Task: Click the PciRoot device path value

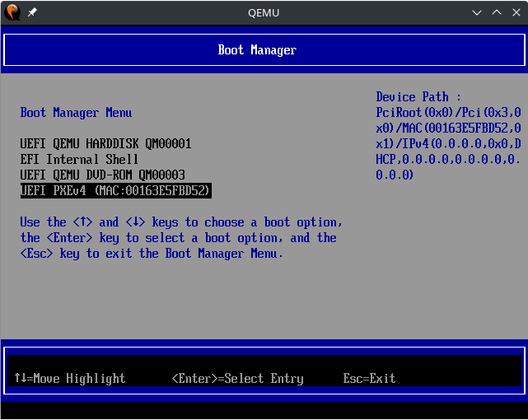Action: (x=449, y=143)
